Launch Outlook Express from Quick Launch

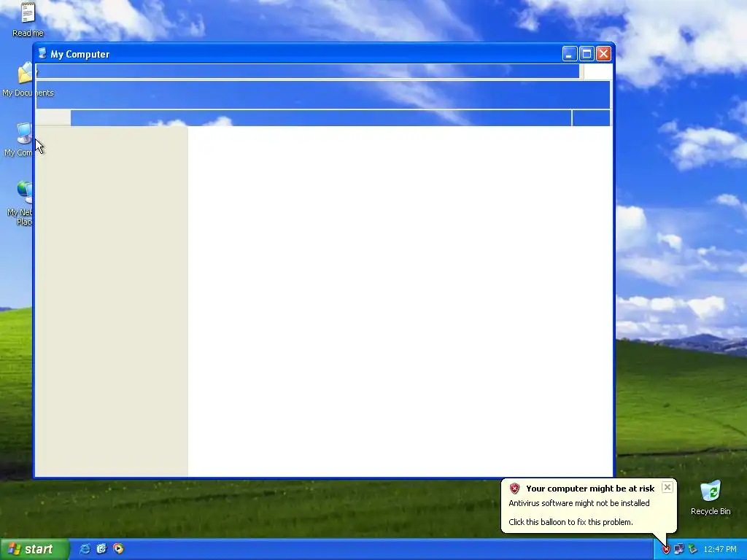(101, 549)
